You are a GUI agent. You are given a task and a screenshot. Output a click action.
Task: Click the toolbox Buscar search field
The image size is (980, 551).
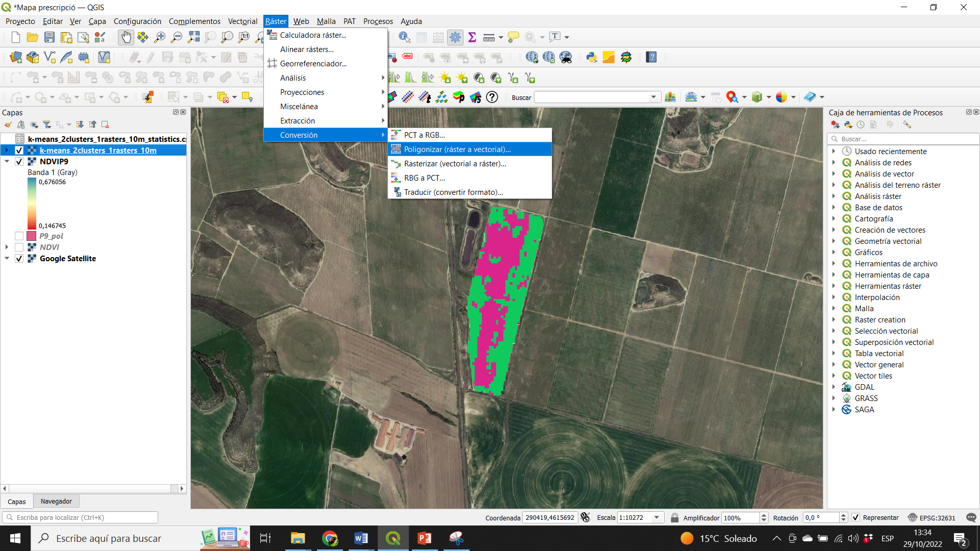pyautogui.click(x=903, y=139)
